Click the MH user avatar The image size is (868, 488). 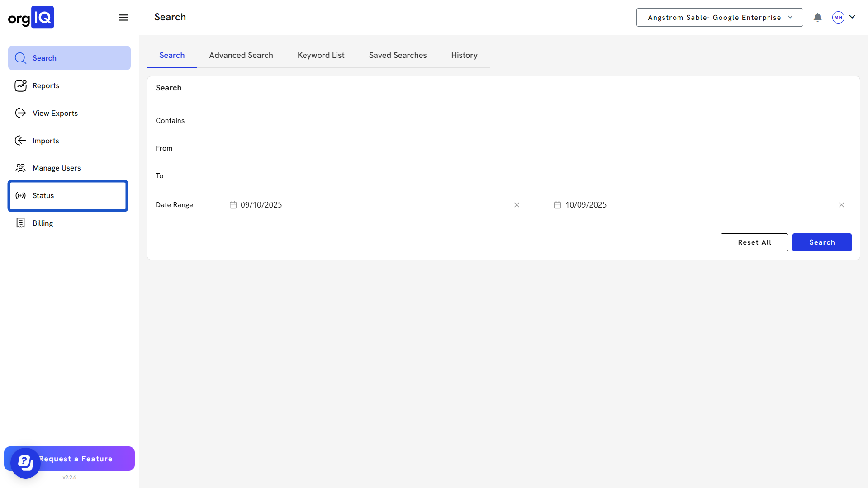tap(838, 18)
